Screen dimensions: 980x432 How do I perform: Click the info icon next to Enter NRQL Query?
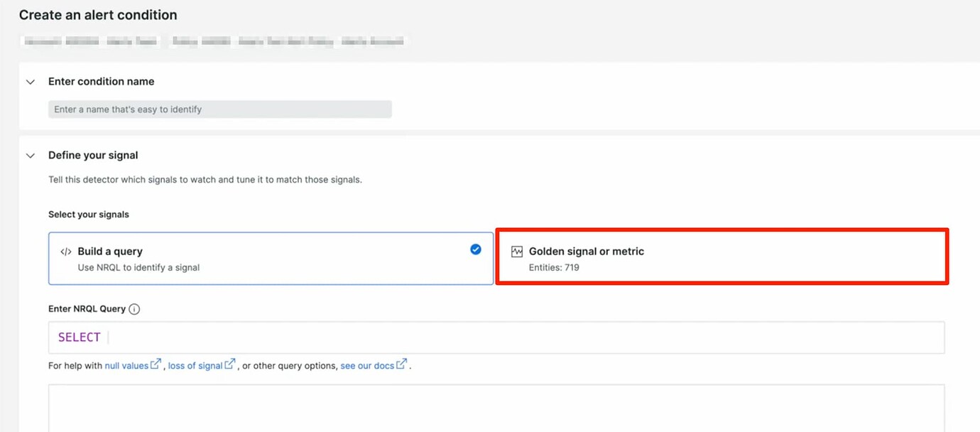click(x=134, y=309)
